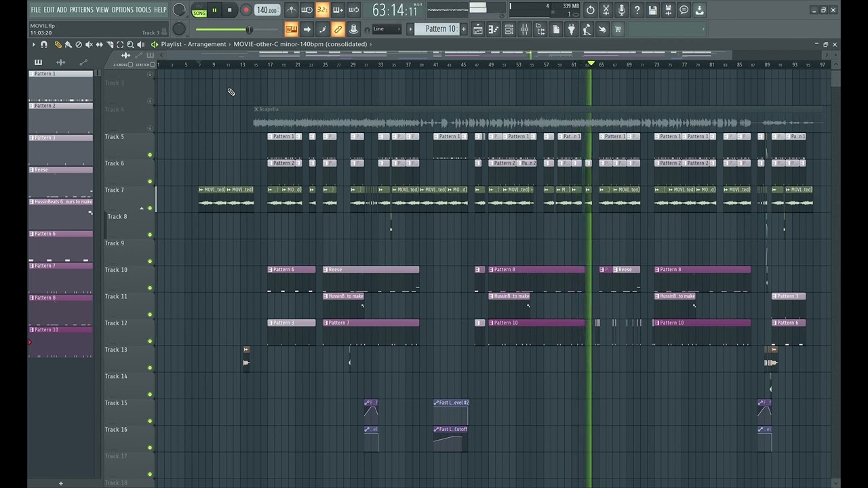Toggle typing keyboard to piano icon
The image size is (868, 488).
[x=291, y=29]
